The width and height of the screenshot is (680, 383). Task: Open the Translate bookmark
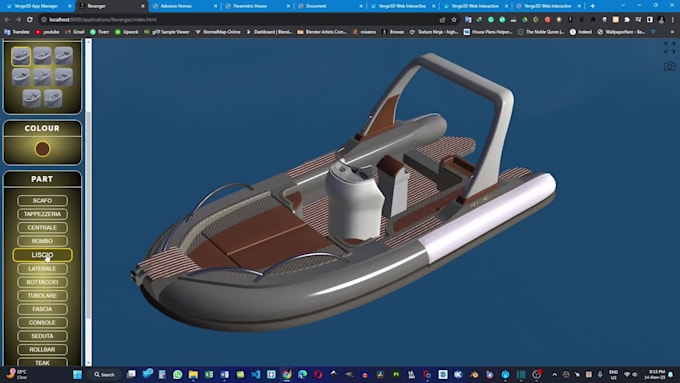pos(17,32)
